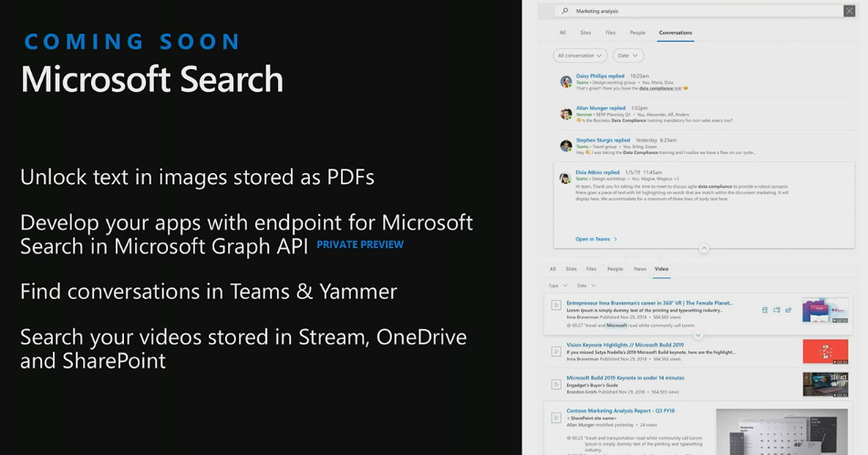Image resolution: width=868 pixels, height=455 pixels.
Task: Open the All conversation filter dropdown
Action: coord(580,56)
